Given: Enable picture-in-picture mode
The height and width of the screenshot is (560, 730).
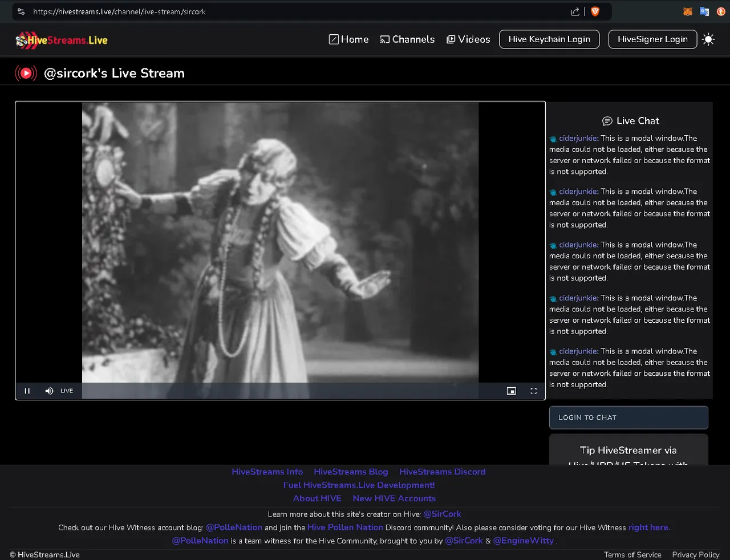Looking at the screenshot, I should pyautogui.click(x=512, y=391).
